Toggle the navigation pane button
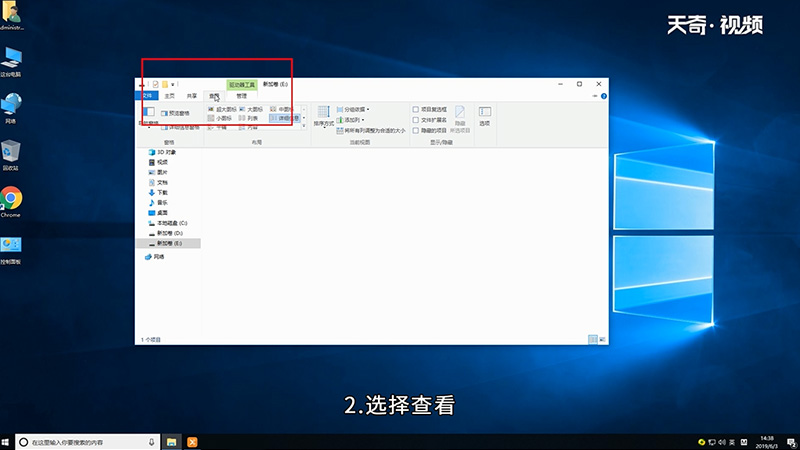Screen dimensions: 800x450 [x=148, y=116]
